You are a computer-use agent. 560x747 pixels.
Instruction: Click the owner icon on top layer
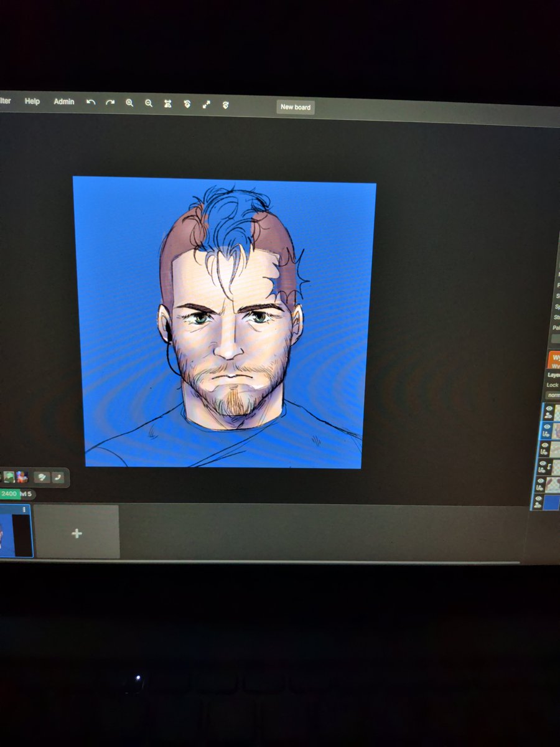(x=549, y=416)
